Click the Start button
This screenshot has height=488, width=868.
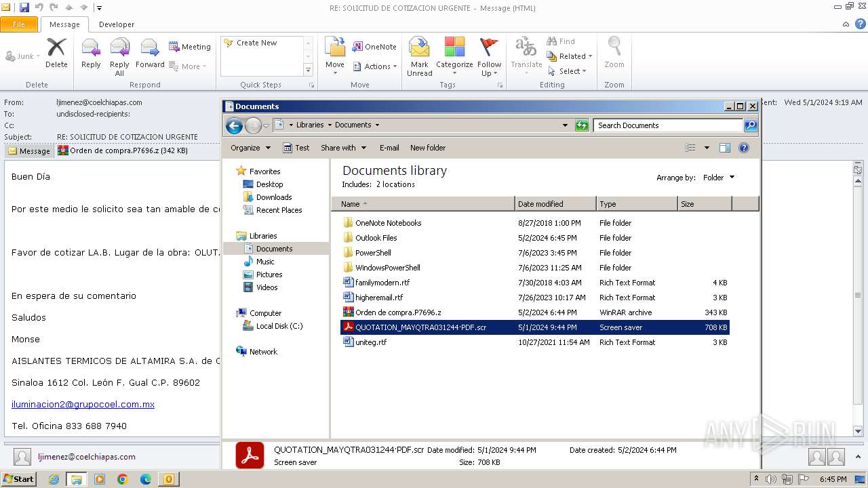tap(18, 479)
